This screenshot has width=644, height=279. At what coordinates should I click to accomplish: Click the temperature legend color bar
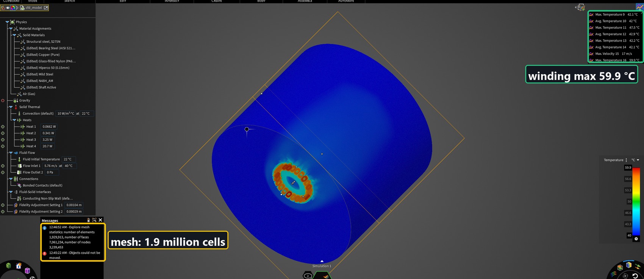(x=636, y=201)
